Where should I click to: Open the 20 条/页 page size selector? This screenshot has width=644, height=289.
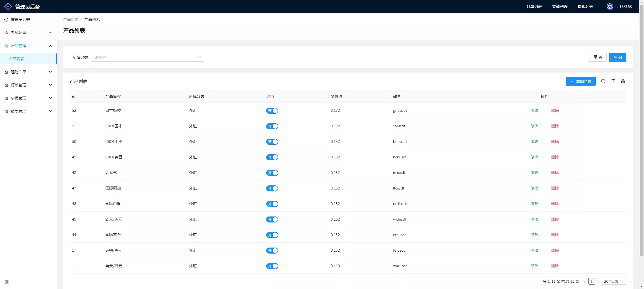pos(614,281)
